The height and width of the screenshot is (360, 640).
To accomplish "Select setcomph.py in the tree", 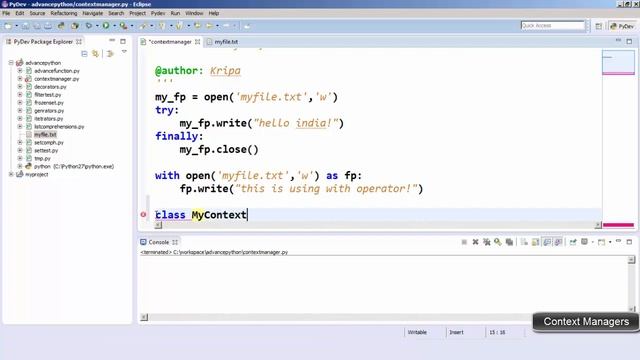I will [49, 142].
